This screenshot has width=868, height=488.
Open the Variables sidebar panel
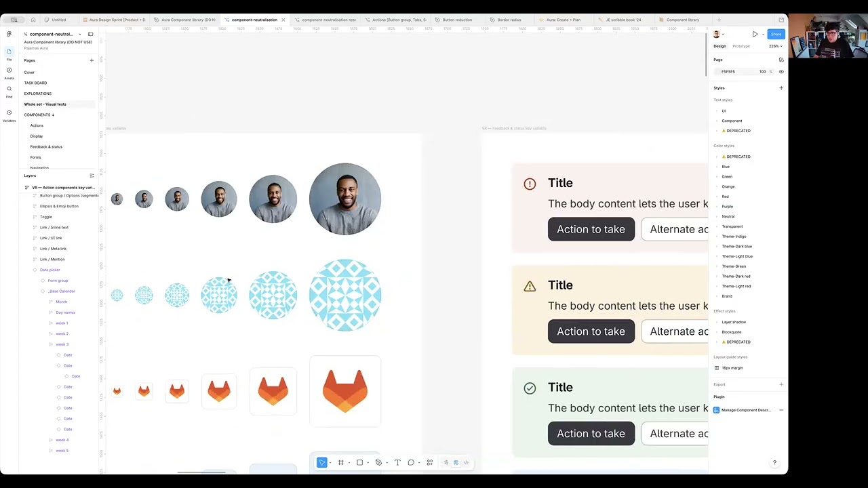click(x=9, y=115)
